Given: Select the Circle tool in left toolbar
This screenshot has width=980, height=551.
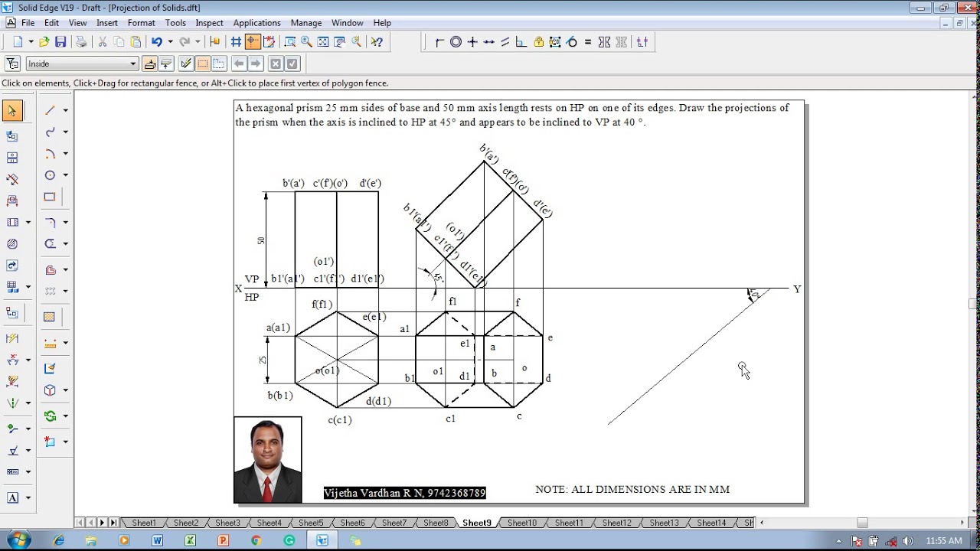Looking at the screenshot, I should tap(51, 174).
